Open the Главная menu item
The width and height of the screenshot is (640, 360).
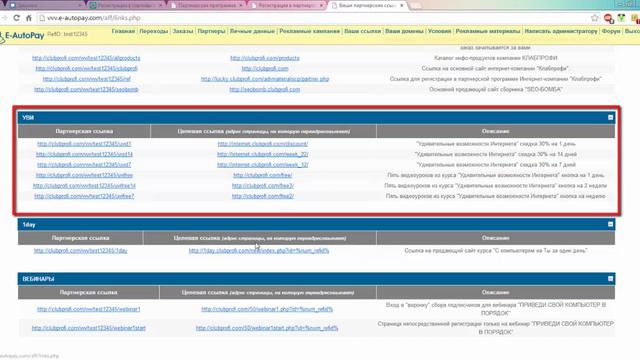(123, 31)
